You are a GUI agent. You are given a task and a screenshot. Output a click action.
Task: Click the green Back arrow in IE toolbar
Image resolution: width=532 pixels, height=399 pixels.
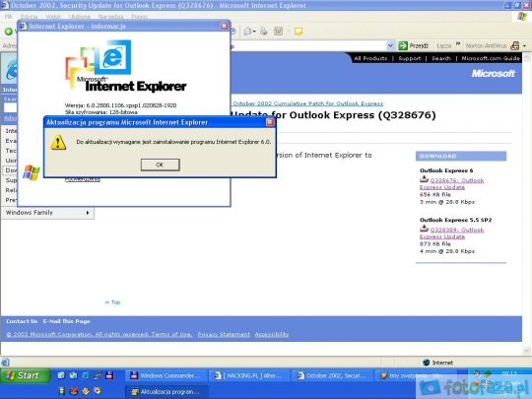(9, 32)
